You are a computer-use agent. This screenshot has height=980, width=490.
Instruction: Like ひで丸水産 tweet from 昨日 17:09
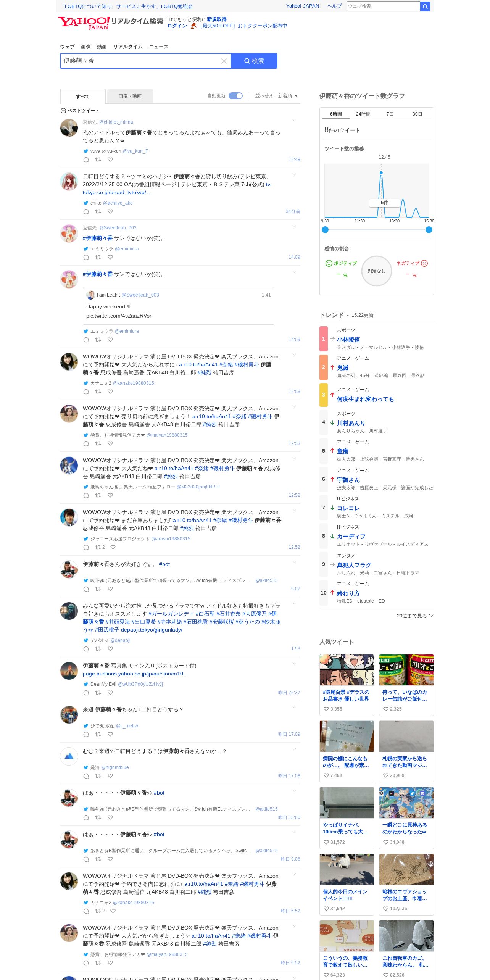(x=110, y=734)
